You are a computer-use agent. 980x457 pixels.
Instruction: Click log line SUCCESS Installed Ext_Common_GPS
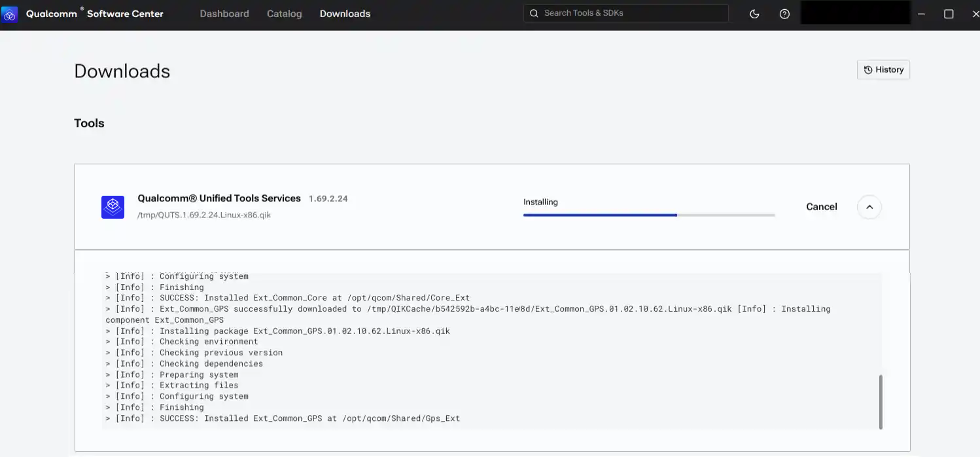pyautogui.click(x=283, y=418)
